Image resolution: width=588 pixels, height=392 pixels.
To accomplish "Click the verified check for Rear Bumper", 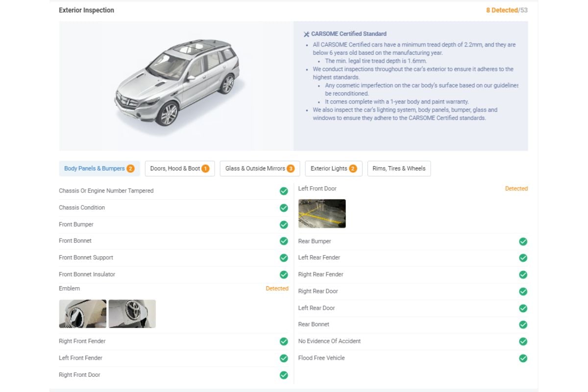I will [x=523, y=241].
